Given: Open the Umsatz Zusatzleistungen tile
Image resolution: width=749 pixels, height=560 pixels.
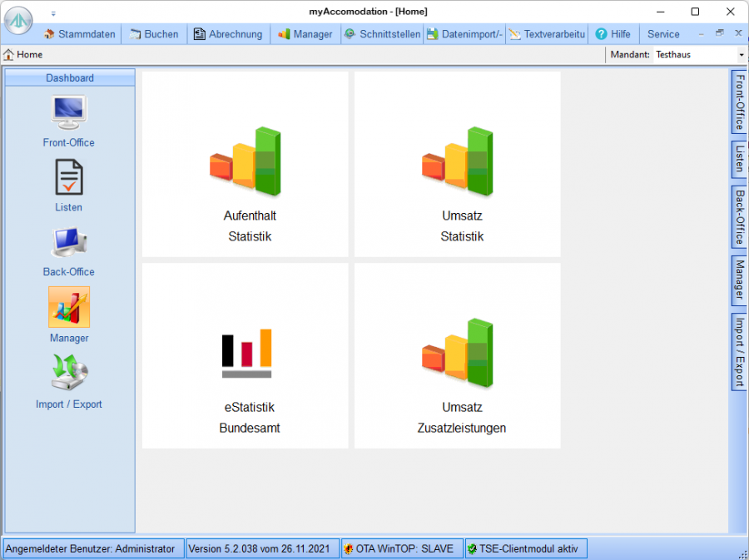Looking at the screenshot, I should (458, 355).
